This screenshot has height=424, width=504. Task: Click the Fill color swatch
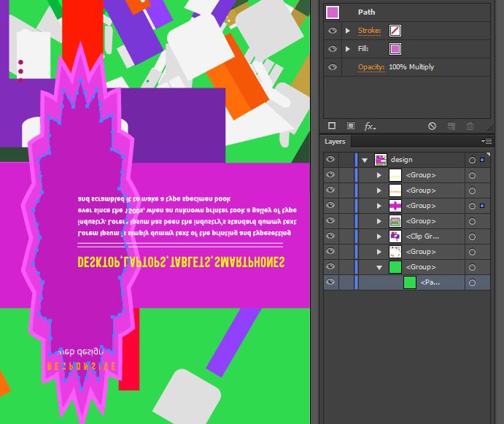(x=395, y=49)
